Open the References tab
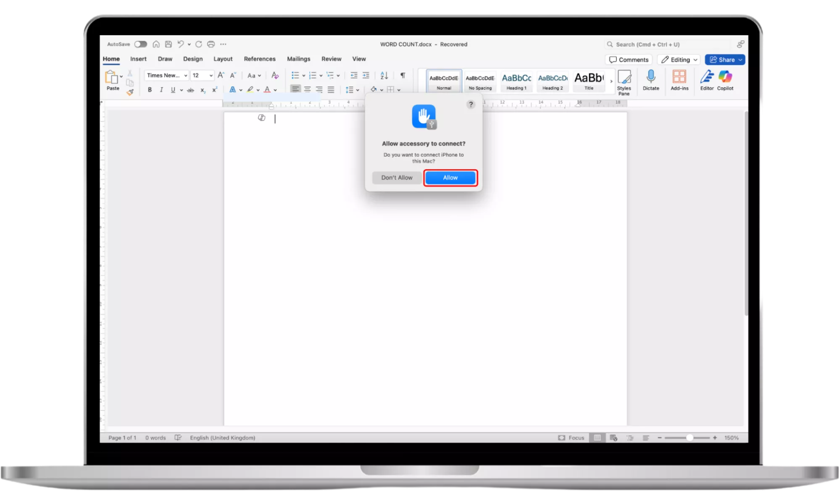This screenshot has width=840, height=504. [x=259, y=59]
